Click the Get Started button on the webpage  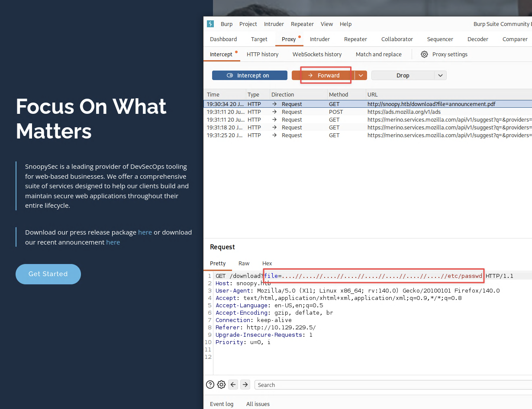tap(48, 274)
